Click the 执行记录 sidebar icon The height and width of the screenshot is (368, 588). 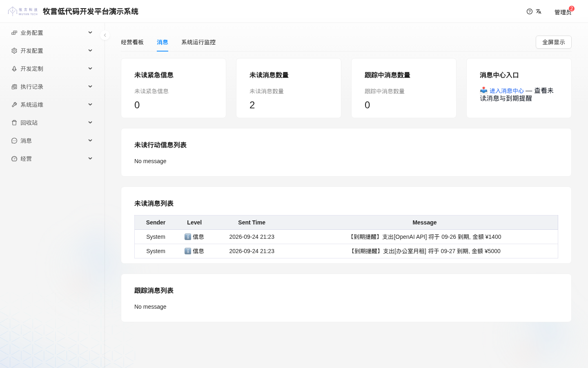pos(14,87)
